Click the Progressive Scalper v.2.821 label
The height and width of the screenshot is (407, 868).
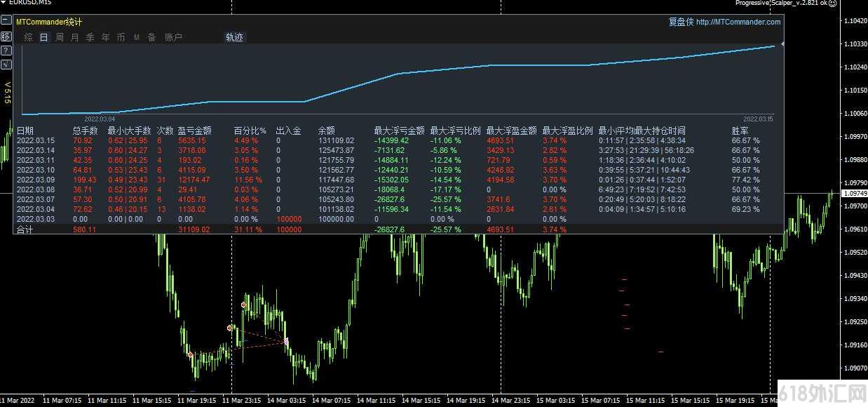(780, 3)
